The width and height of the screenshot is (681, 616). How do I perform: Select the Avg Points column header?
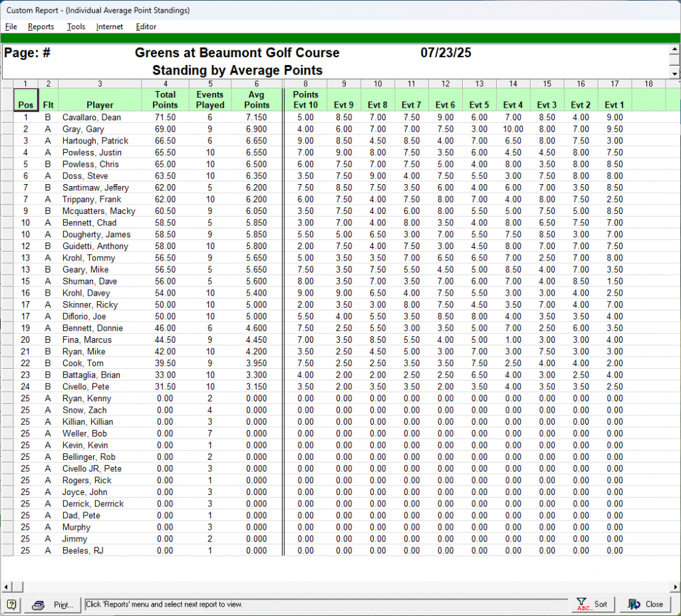[257, 100]
